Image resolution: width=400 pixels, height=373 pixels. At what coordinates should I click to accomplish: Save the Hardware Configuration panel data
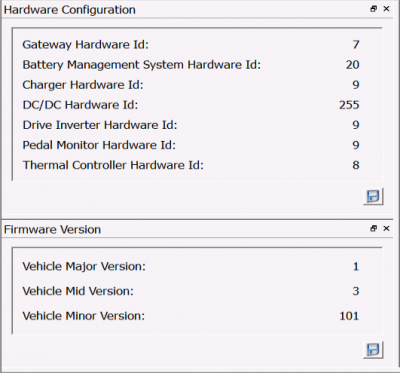(x=373, y=196)
